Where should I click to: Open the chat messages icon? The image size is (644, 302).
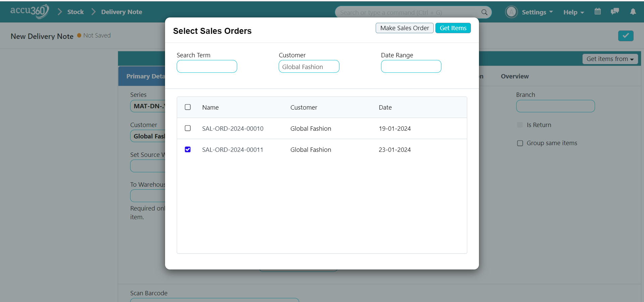pos(615,11)
